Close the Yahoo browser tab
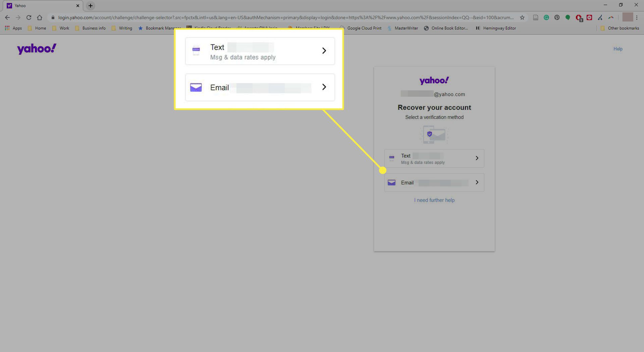This screenshot has height=352, width=644. 78,6
